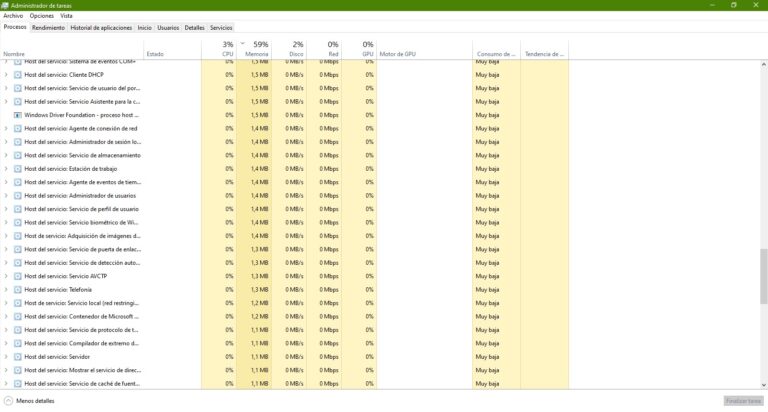Click the icon beside Servicio de perfil de usuario
The height and width of the screenshot is (412, 768).
[18, 209]
